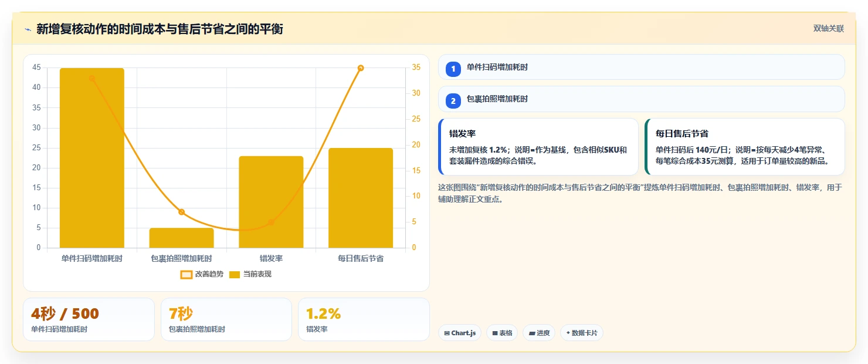The image size is (868, 364).
Task: Toggle the 改善趋势 legend entry
Action: tap(202, 274)
